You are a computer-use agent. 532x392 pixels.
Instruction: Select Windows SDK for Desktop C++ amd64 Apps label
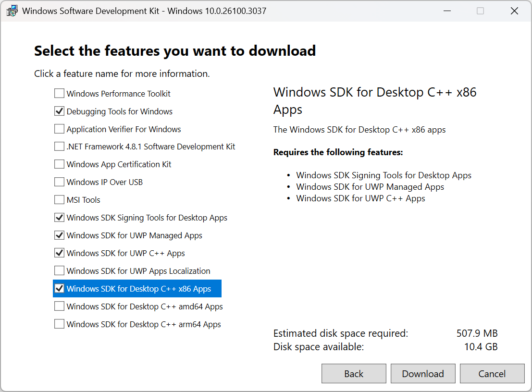(x=145, y=306)
